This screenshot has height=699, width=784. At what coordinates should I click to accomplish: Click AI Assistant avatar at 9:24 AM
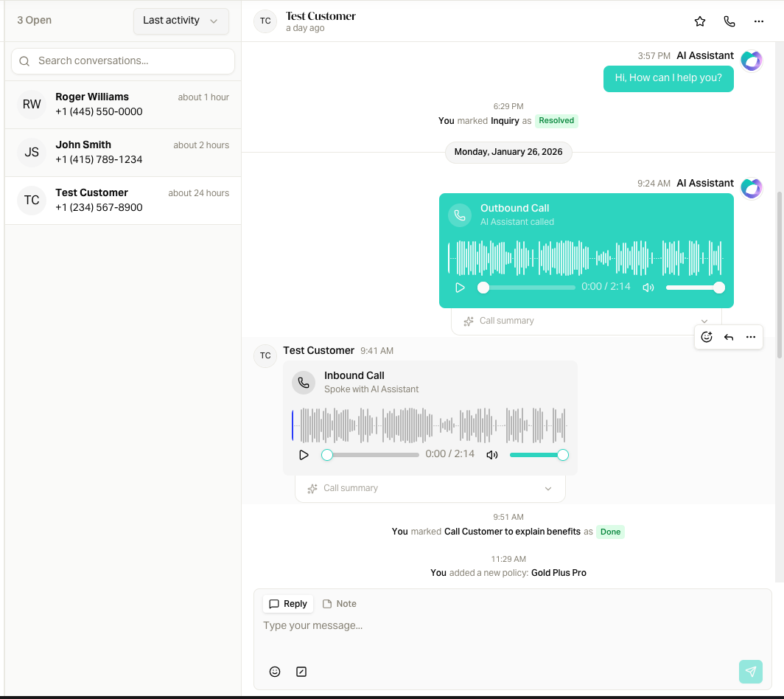point(751,189)
